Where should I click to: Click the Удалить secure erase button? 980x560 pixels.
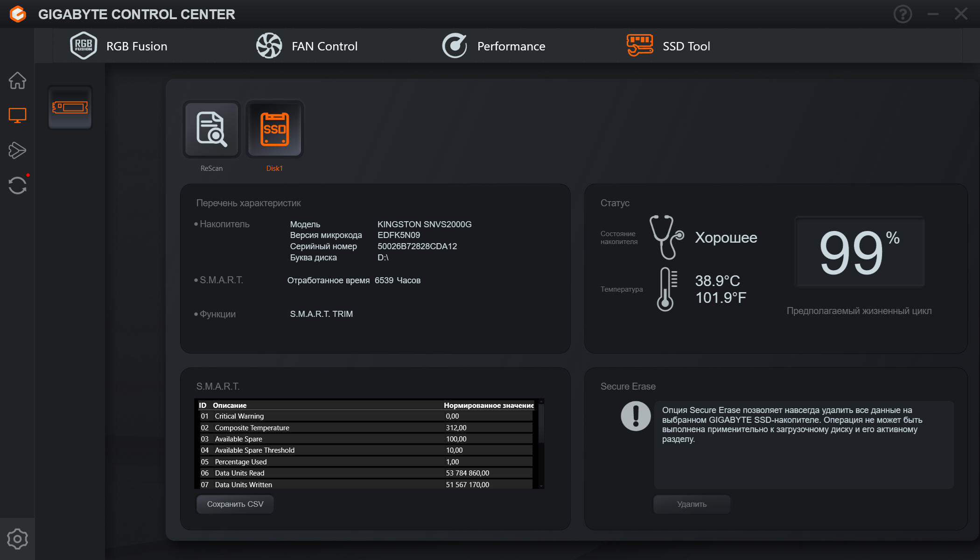692,504
